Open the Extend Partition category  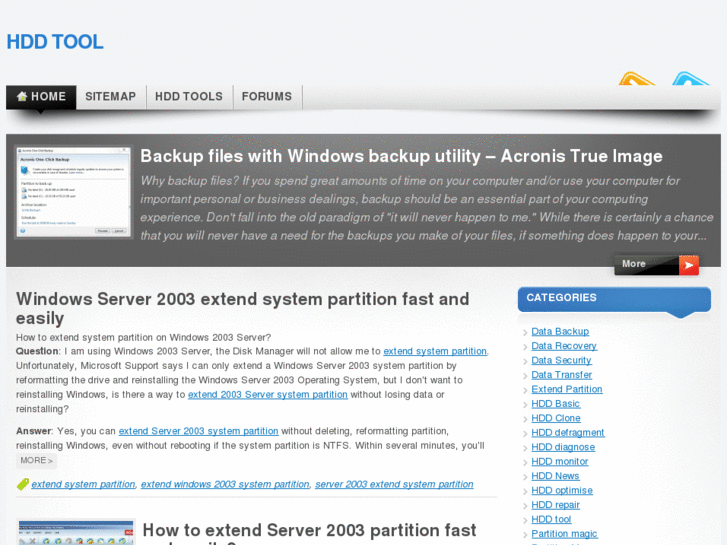tap(567, 389)
